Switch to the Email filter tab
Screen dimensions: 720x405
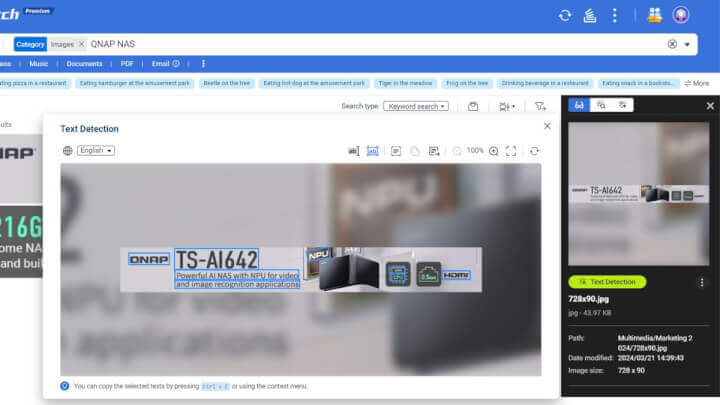point(161,64)
